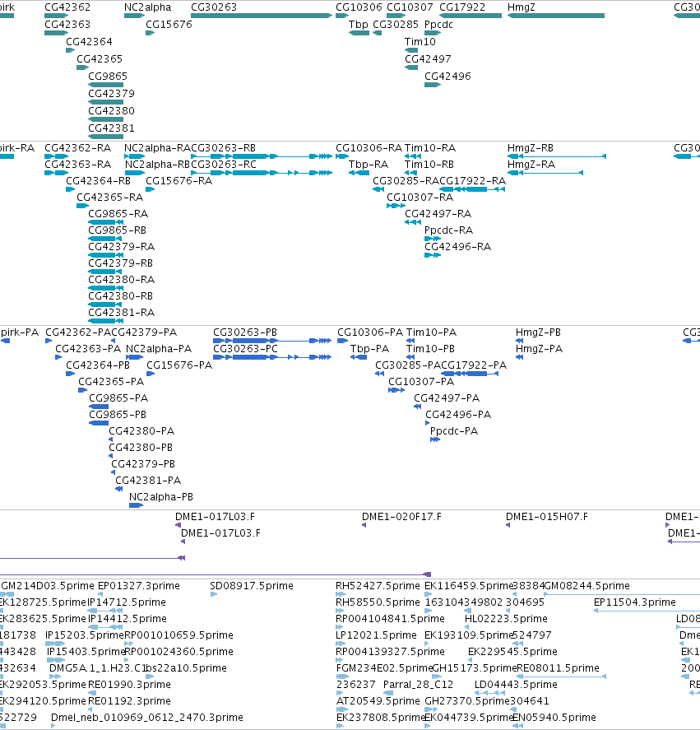Select the CG9865-PB protein bar

click(x=99, y=423)
